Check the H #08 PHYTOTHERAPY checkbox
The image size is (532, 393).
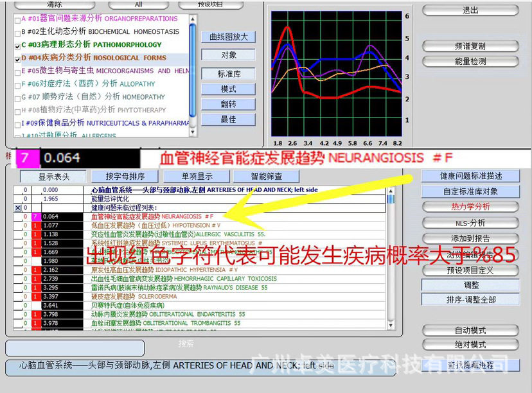(17, 112)
